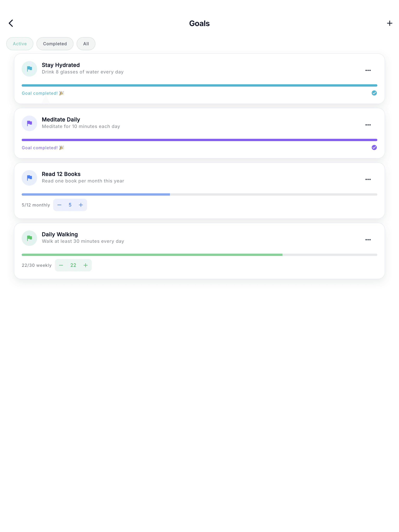Click the Daily Walking green flag icon
The width and height of the screenshot is (399, 532).
click(29, 238)
